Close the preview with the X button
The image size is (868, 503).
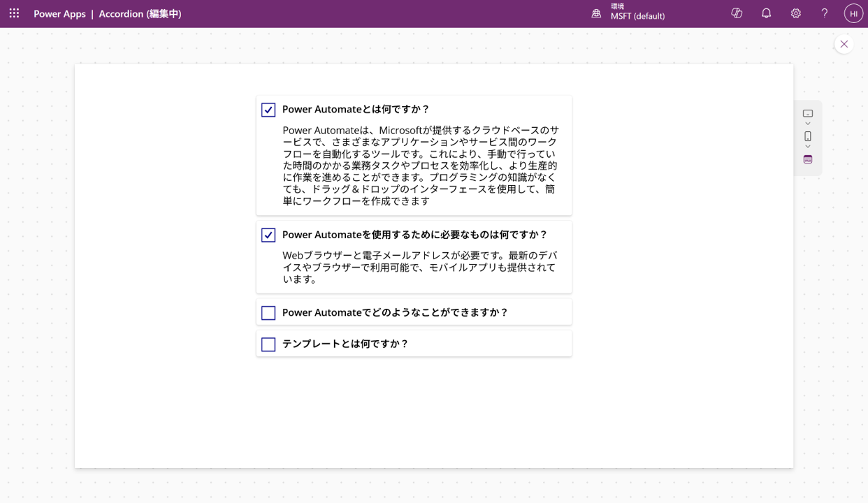click(844, 45)
